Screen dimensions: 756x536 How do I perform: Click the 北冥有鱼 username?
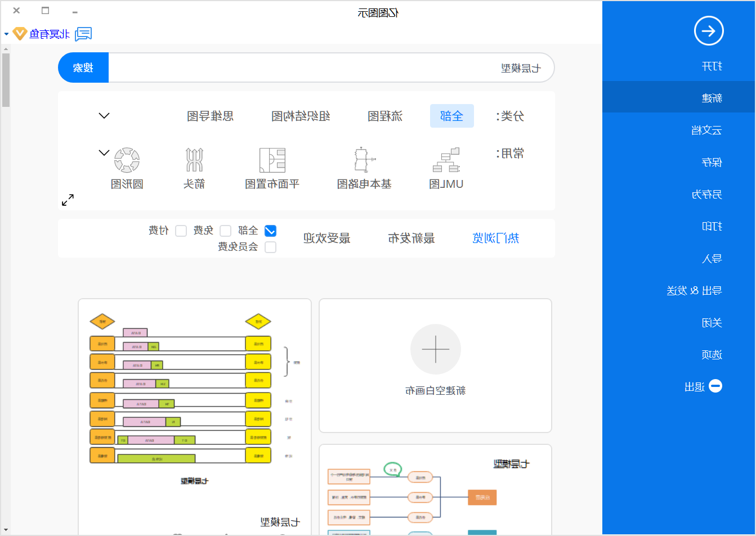(50, 34)
